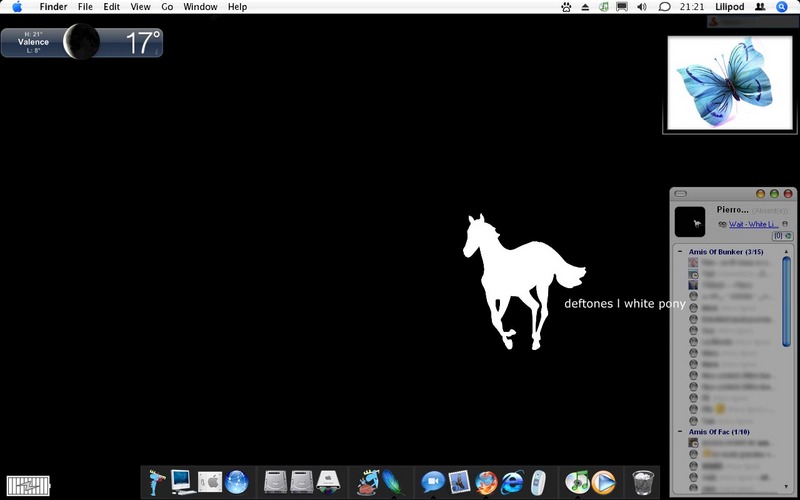Screen dimensions: 800x500
Task: Click the Spotlight search icon
Action: pyautogui.click(x=782, y=7)
